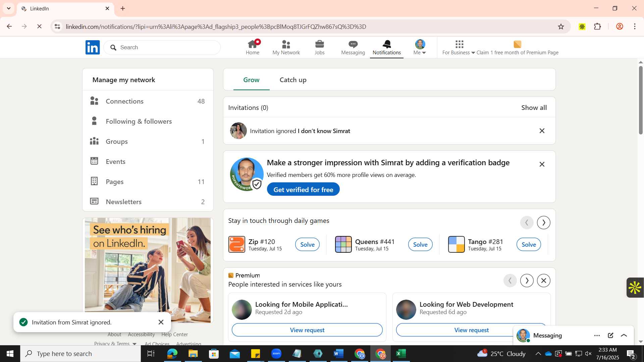Open Jobs briefcase icon
The image size is (644, 362).
pos(320,44)
